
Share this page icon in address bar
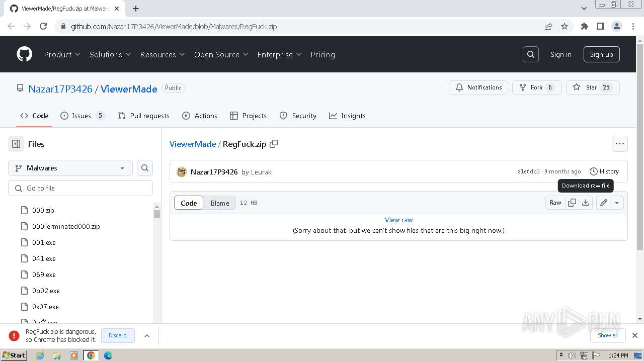click(548, 26)
